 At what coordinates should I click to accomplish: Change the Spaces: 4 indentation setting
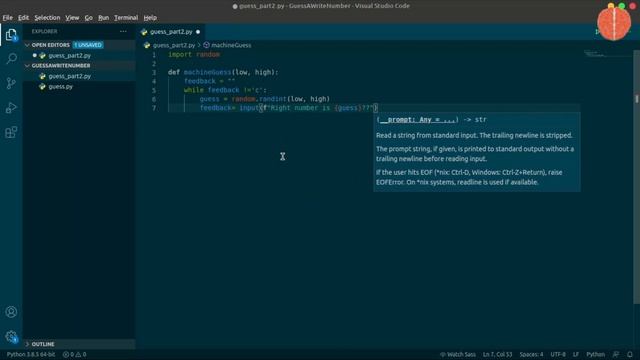coord(531,354)
